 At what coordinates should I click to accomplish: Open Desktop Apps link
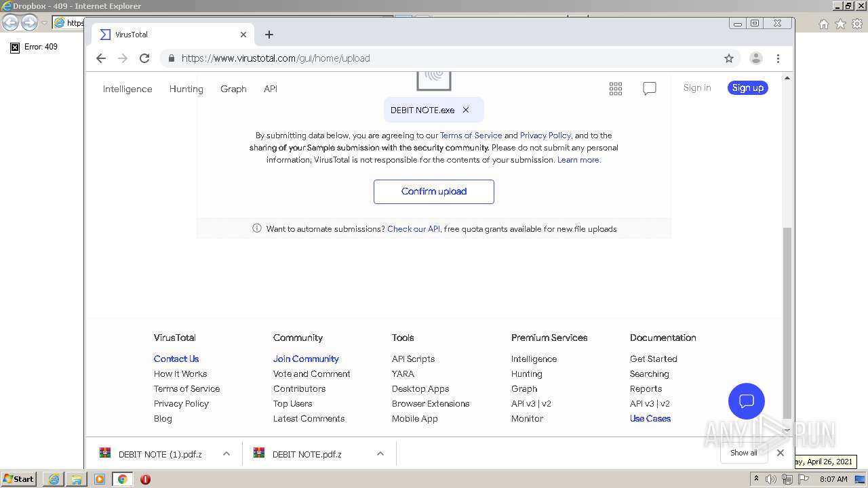click(420, 389)
